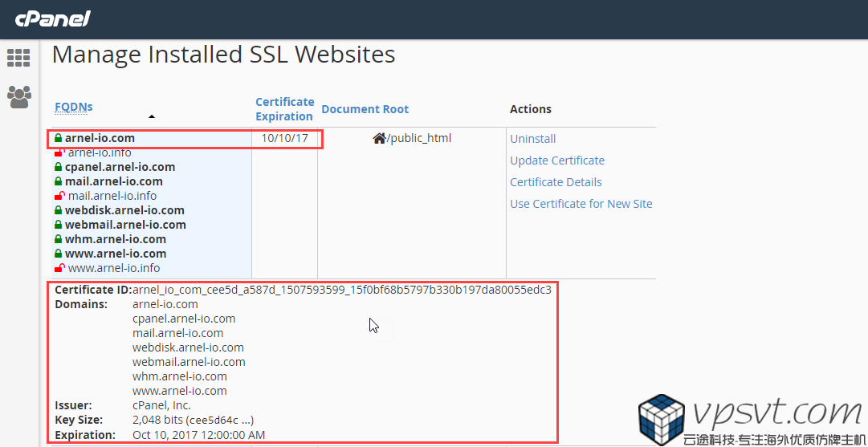Click the home icon beside /public_html
868x447 pixels.
point(379,138)
